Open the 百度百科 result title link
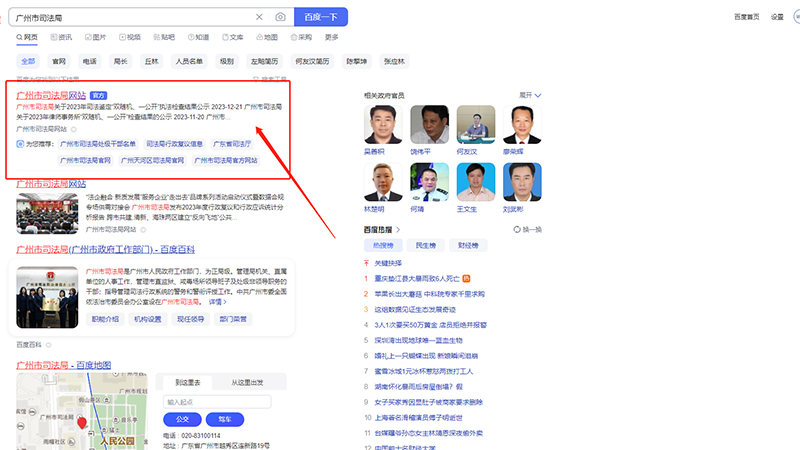The image size is (800, 450). 106,249
